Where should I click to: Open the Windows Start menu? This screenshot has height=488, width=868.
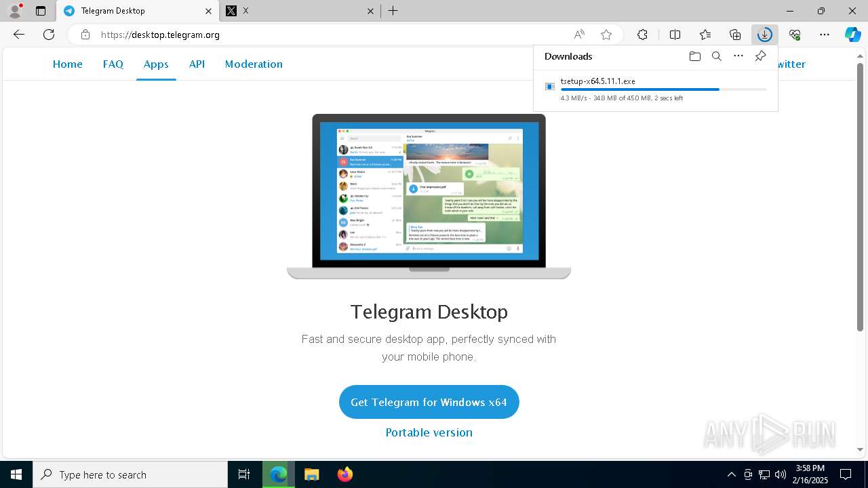click(16, 474)
